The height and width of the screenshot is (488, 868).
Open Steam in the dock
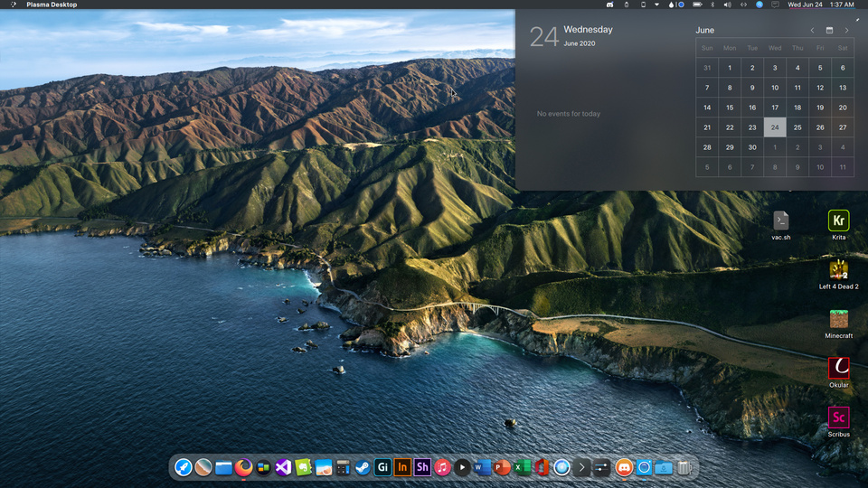coord(363,467)
